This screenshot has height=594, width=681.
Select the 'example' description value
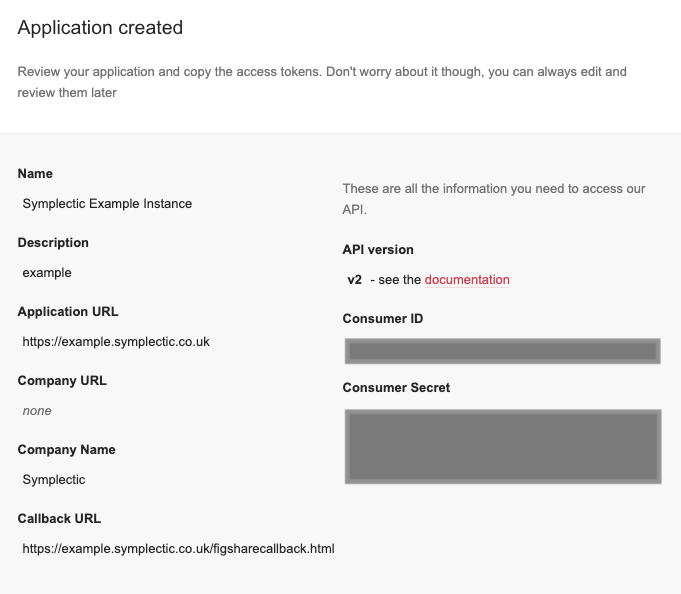(47, 273)
